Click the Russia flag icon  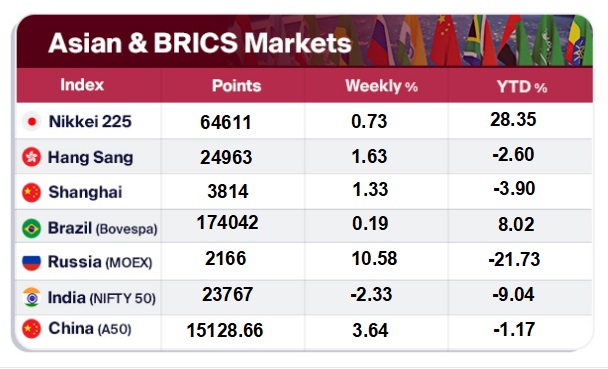(x=31, y=262)
